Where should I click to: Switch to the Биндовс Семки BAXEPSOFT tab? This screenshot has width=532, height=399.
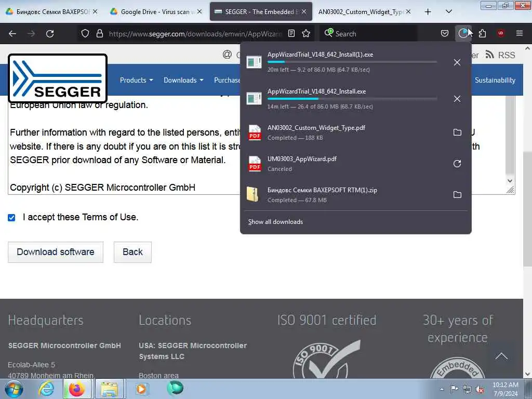point(52,11)
